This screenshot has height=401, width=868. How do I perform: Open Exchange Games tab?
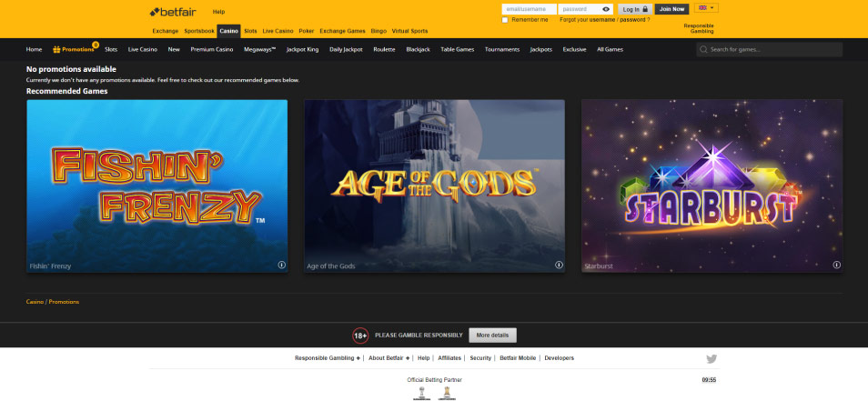pyautogui.click(x=343, y=31)
